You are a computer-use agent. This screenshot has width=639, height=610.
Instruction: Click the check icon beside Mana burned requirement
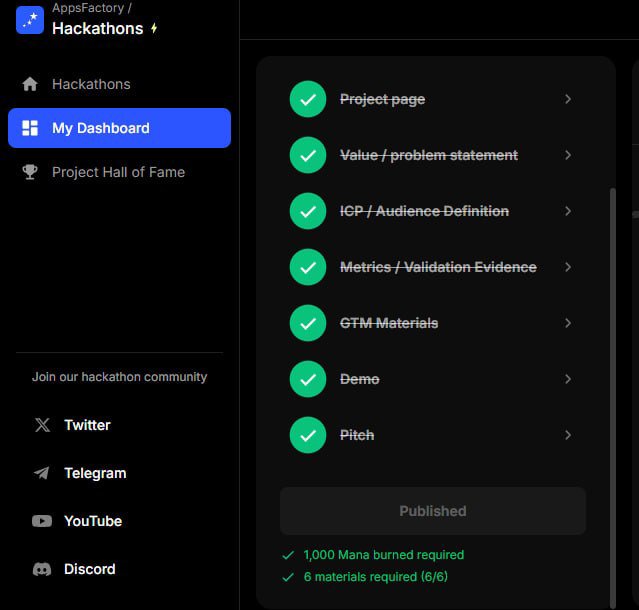click(288, 555)
